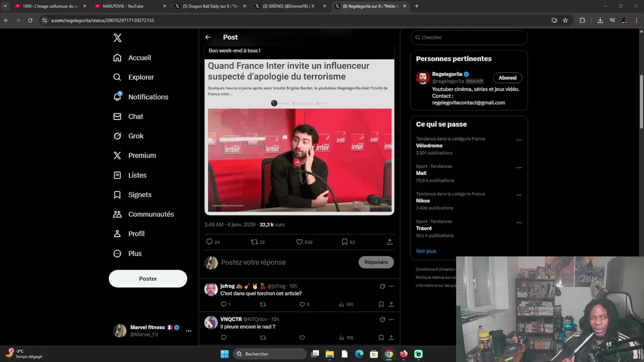644x362 pixels.
Task: Reload the page
Action: coord(30,20)
